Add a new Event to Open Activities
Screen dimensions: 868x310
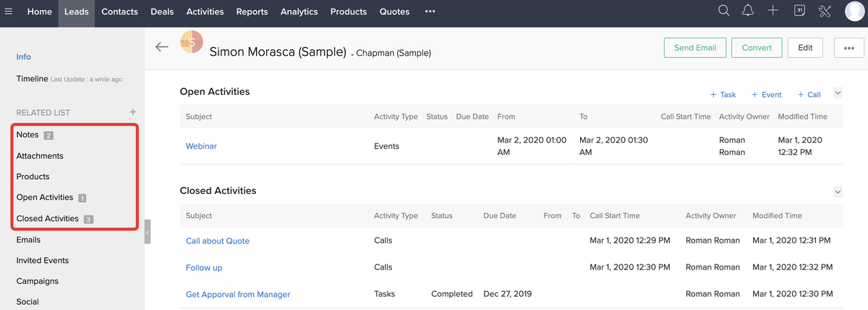[x=767, y=95]
